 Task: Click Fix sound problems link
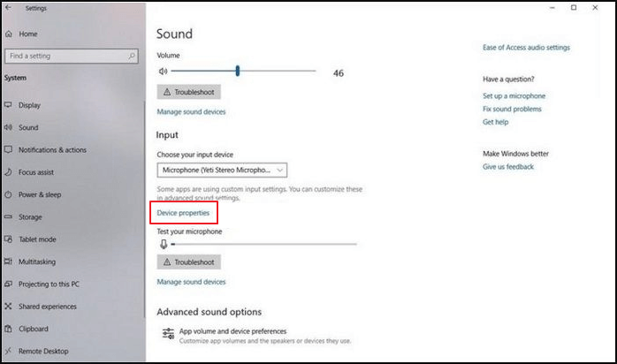(x=512, y=109)
